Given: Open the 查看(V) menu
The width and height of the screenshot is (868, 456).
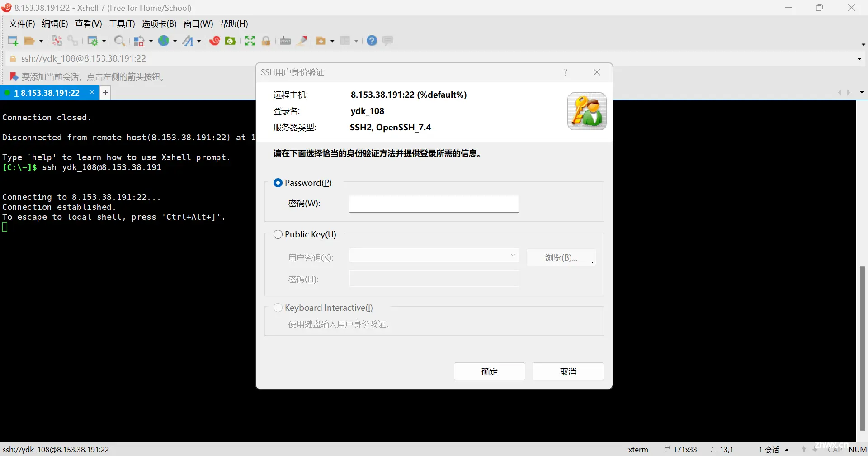Looking at the screenshot, I should [89, 24].
